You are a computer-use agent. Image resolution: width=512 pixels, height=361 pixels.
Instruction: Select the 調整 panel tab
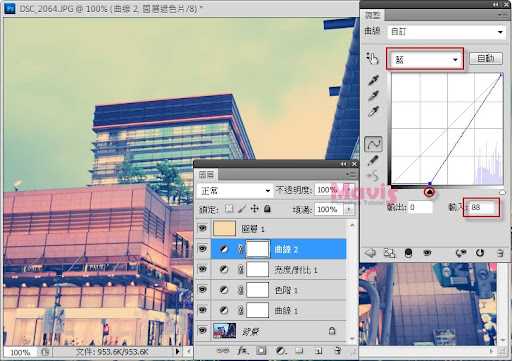coord(373,15)
